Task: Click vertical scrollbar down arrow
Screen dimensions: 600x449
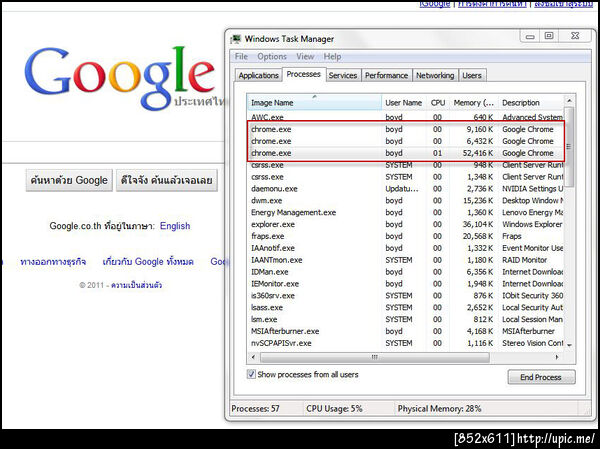Action: point(569,345)
